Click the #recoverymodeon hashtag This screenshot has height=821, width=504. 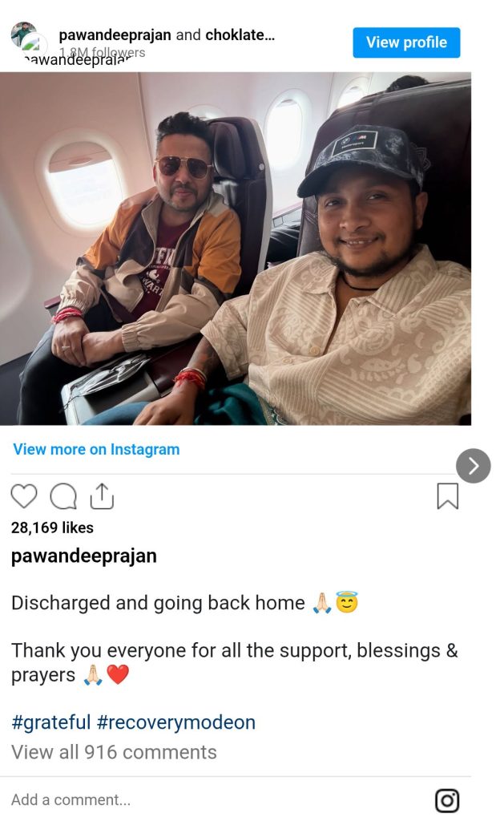pos(175,722)
